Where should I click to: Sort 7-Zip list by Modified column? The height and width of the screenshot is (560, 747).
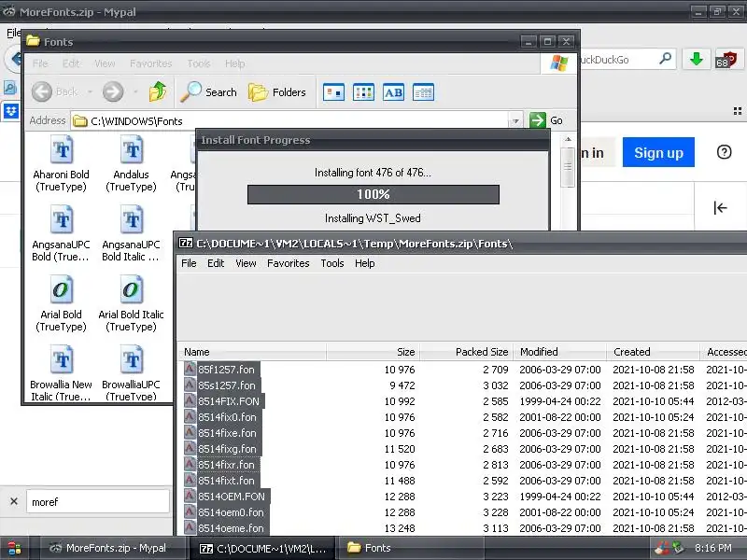(x=559, y=352)
